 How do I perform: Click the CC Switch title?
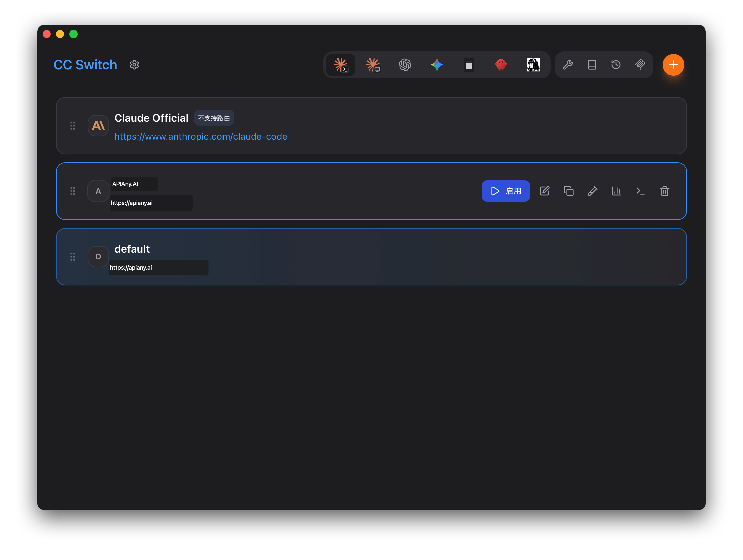coord(85,65)
